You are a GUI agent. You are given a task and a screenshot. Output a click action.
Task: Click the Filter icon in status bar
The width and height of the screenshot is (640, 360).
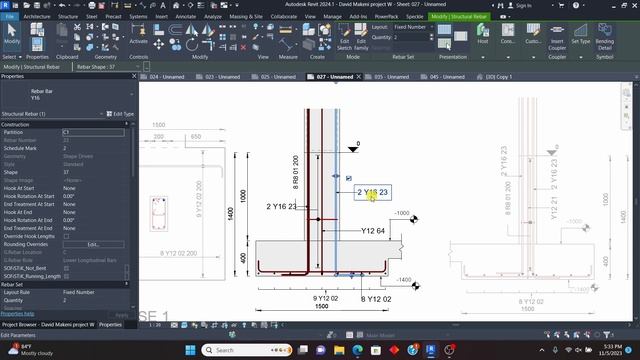pos(607,335)
